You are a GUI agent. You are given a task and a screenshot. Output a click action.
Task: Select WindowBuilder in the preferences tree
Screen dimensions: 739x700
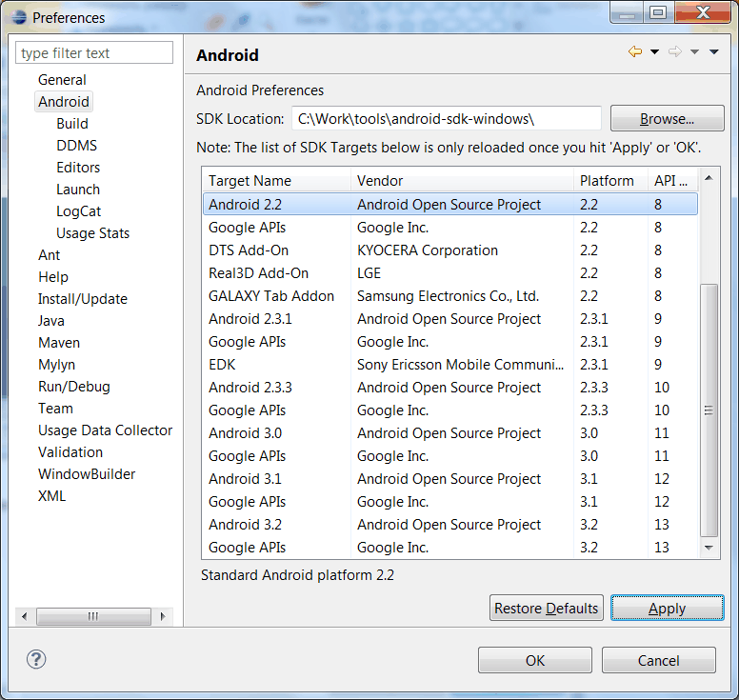pyautogui.click(x=87, y=474)
